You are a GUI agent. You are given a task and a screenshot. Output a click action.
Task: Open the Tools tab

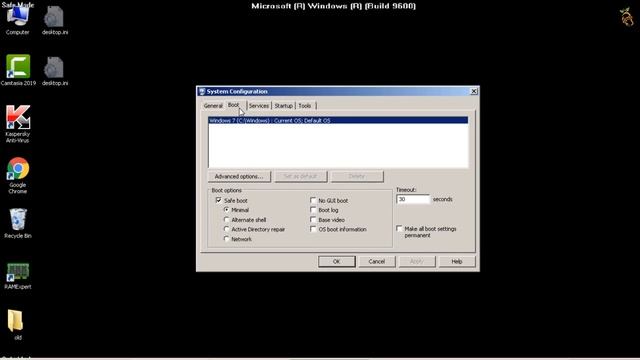(305, 106)
